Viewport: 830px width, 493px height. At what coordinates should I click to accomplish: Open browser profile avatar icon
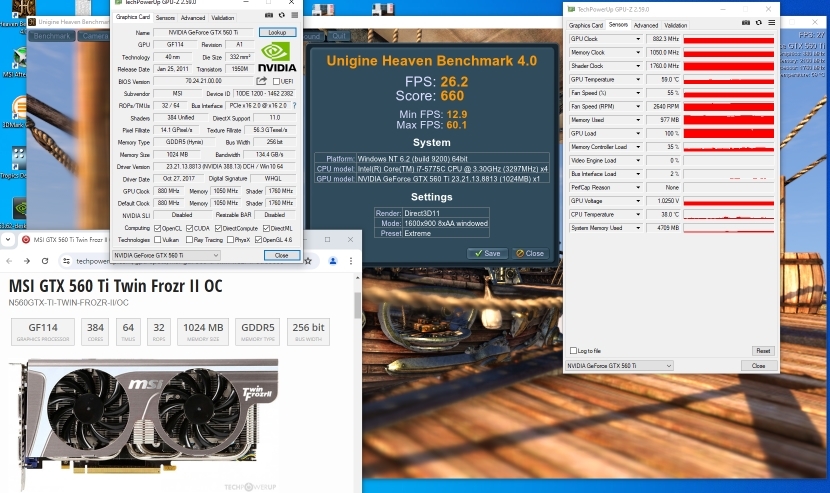pos(333,261)
